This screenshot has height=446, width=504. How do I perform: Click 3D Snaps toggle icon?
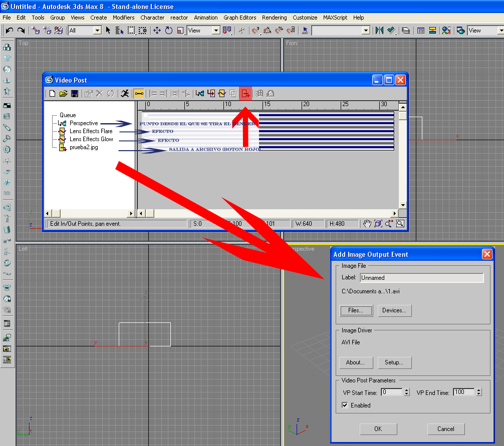pos(256,31)
